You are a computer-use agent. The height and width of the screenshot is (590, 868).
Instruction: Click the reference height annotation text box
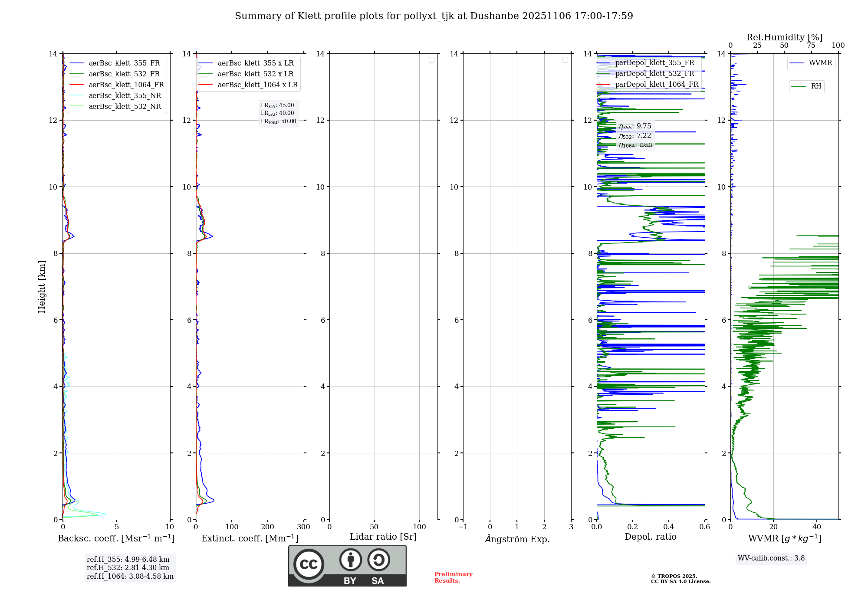click(130, 567)
